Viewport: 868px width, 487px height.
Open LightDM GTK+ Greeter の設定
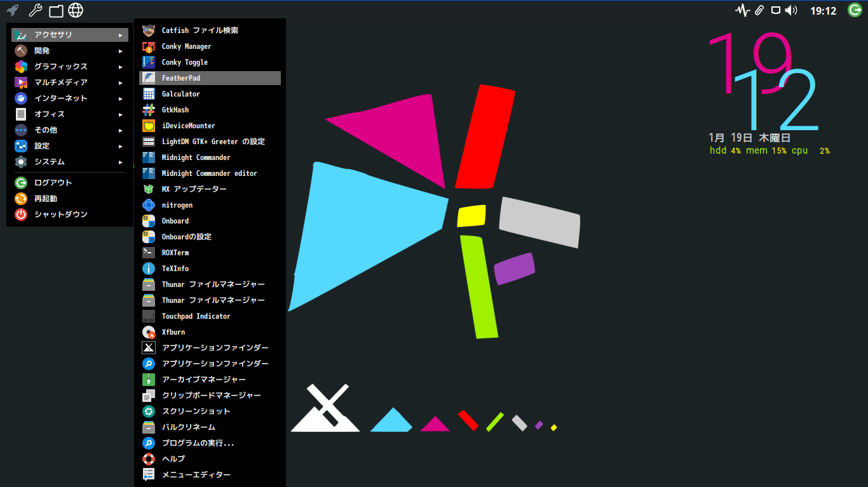[x=210, y=142]
